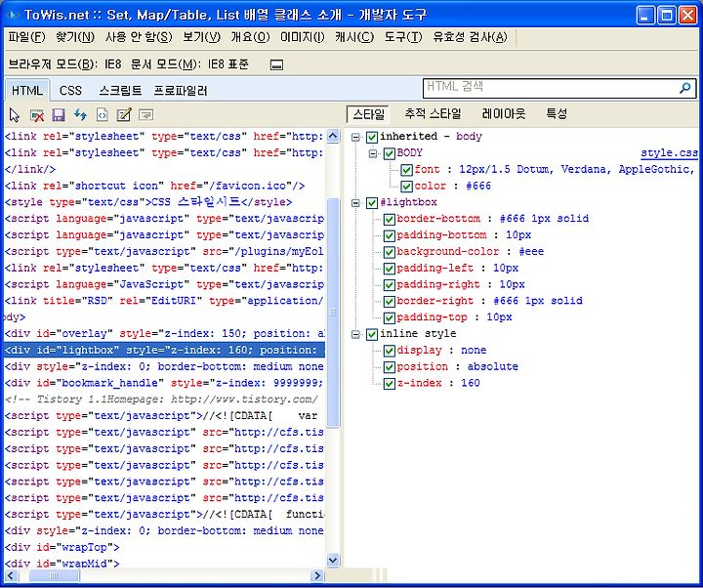The width and height of the screenshot is (703, 588).
Task: Switch to the CSS tab
Action: 70,91
